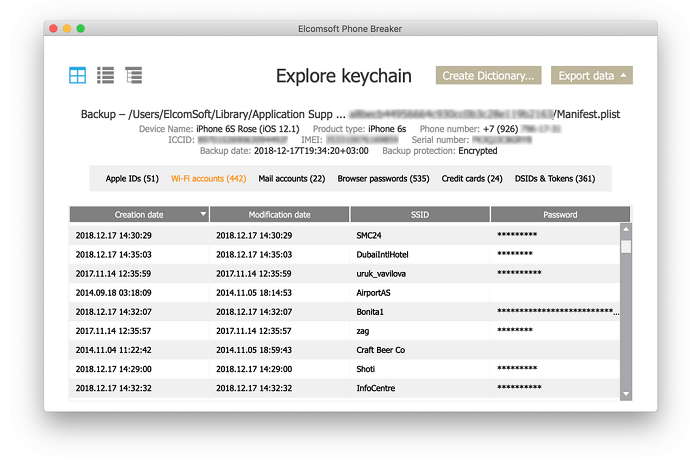690x467 pixels.
Task: Click modification date 2014.11.05 18:14:53
Action: [254, 293]
